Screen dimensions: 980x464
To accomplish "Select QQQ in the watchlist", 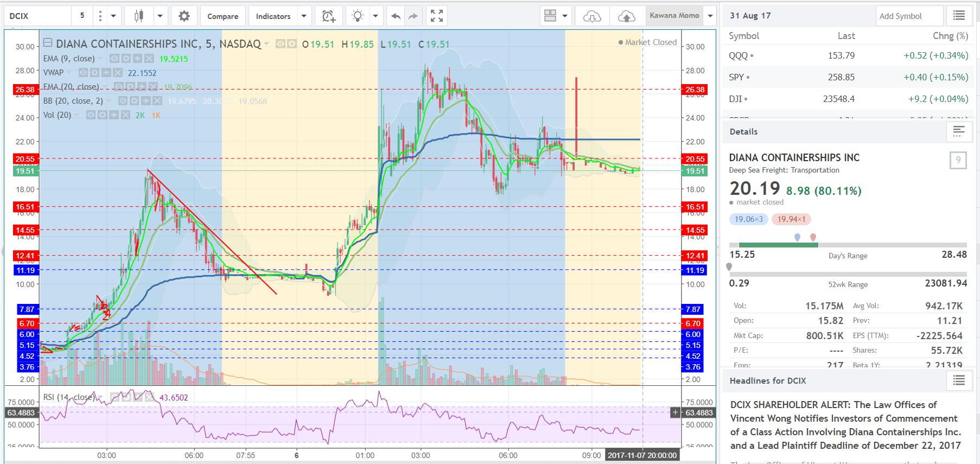I will 848,55.
